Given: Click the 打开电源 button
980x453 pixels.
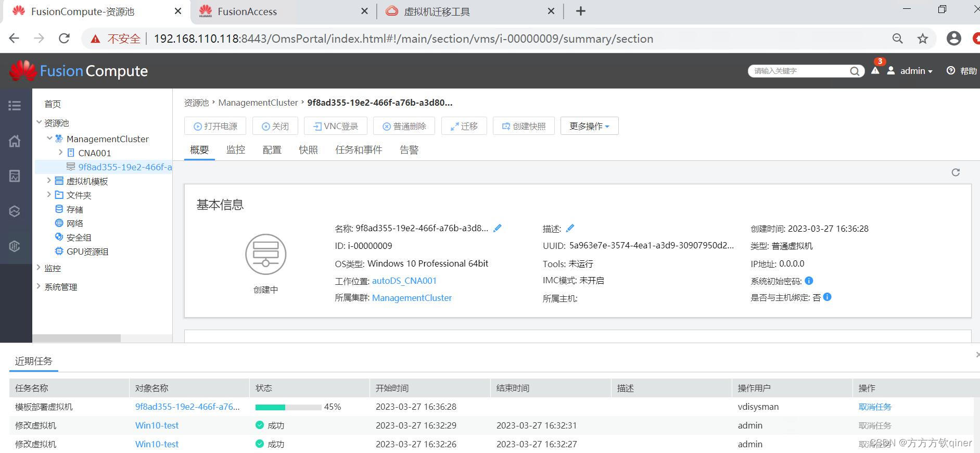Looking at the screenshot, I should point(215,126).
